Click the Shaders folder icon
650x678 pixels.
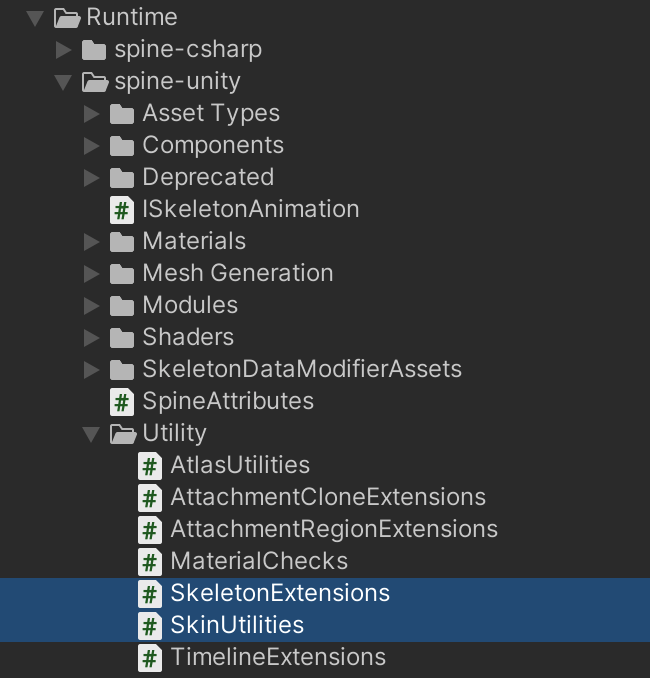pos(122,338)
